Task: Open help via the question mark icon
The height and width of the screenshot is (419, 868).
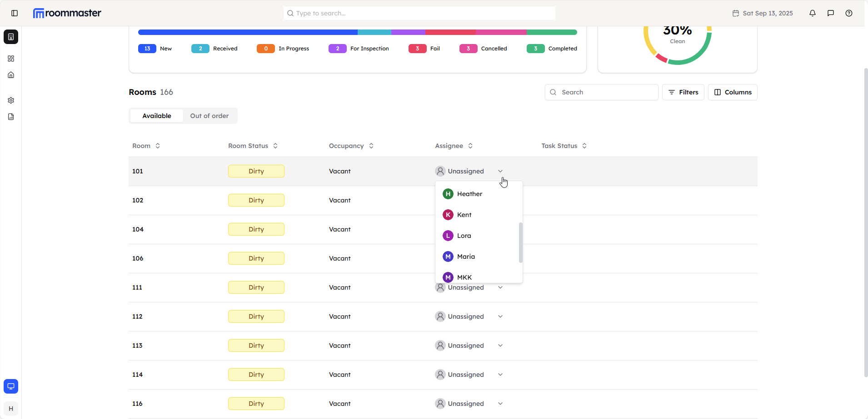Action: [x=849, y=13]
